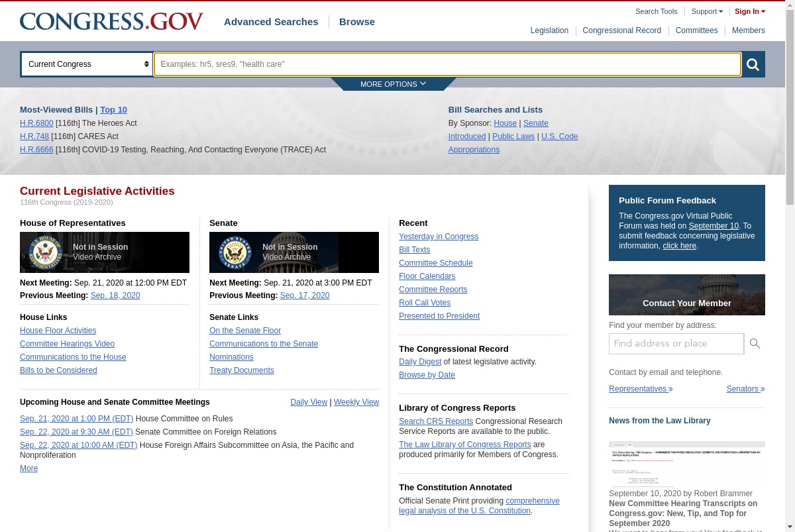Open bill H.R.6800
The width and height of the screenshot is (795, 532).
36,123
